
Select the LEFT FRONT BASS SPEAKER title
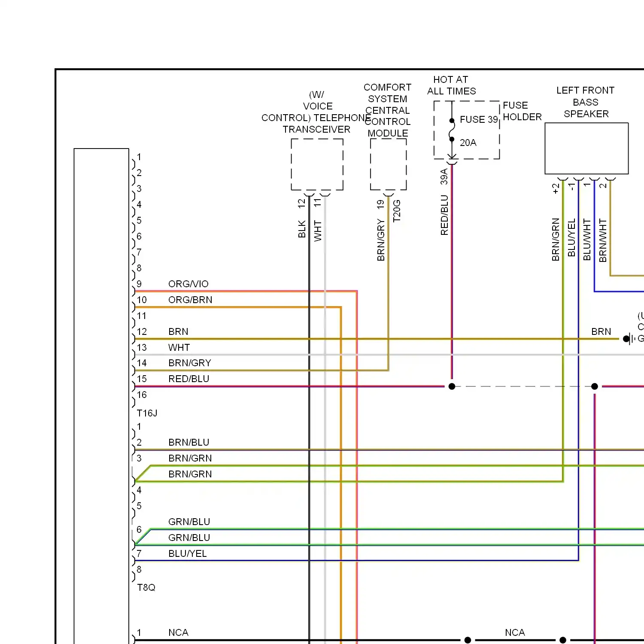tap(586, 102)
